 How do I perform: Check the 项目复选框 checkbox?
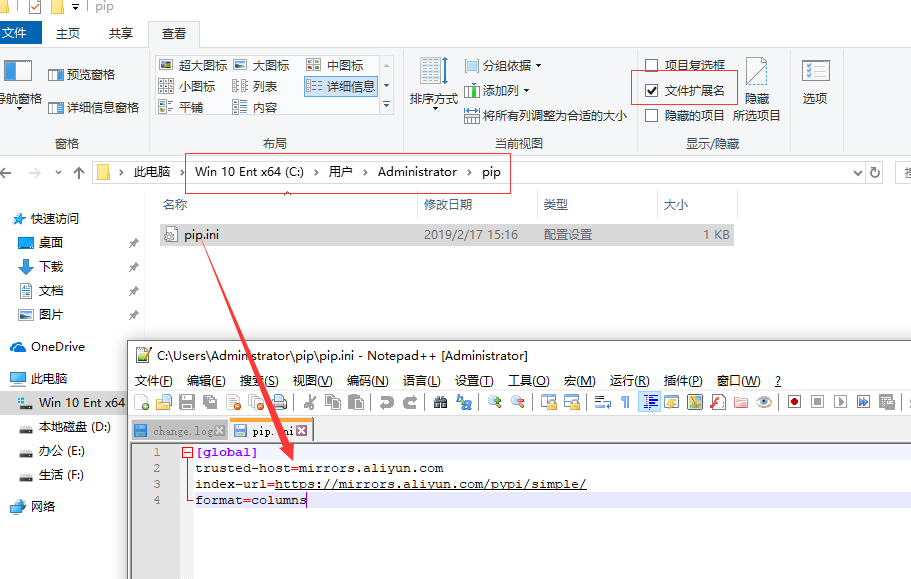click(652, 65)
